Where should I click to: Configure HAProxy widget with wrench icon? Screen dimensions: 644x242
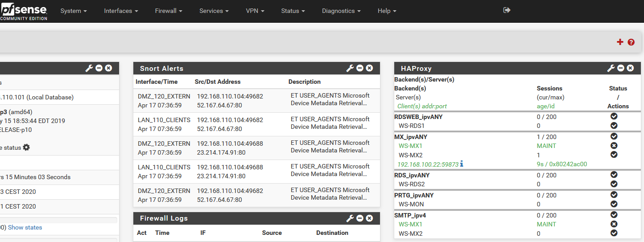point(611,68)
